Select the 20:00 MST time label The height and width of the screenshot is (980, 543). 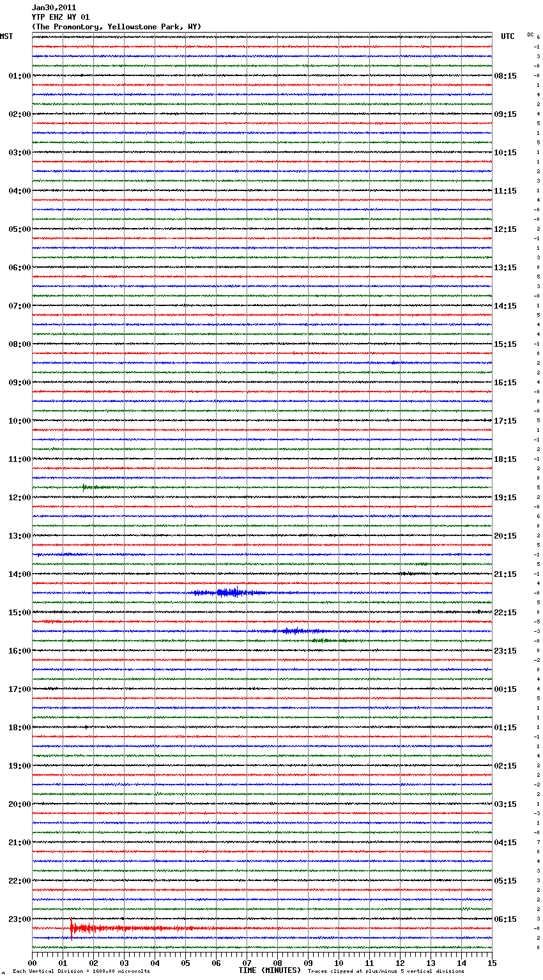(19, 804)
